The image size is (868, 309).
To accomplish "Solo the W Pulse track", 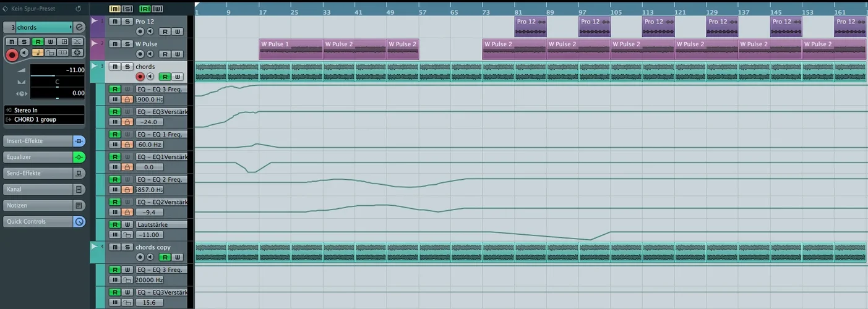I will point(127,44).
